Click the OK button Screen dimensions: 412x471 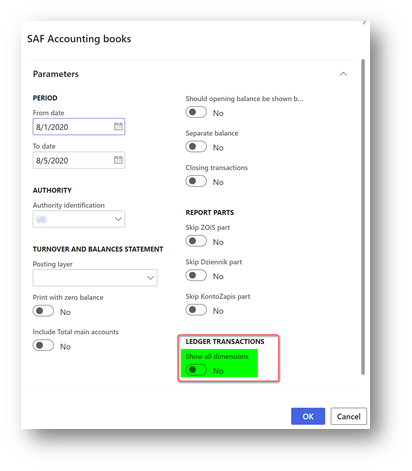(308, 416)
